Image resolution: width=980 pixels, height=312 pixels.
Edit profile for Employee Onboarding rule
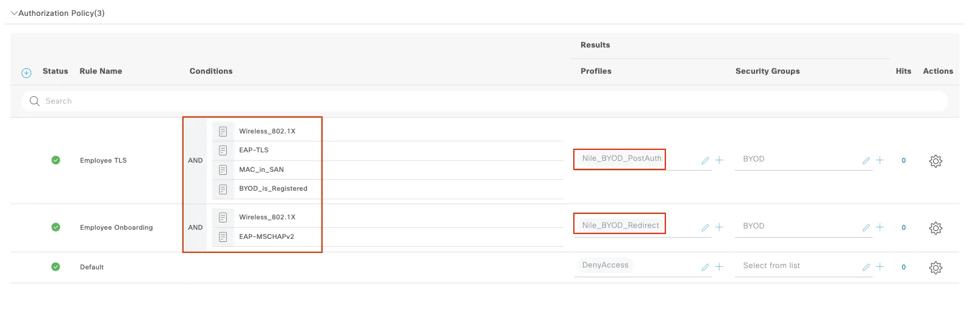coord(705,228)
